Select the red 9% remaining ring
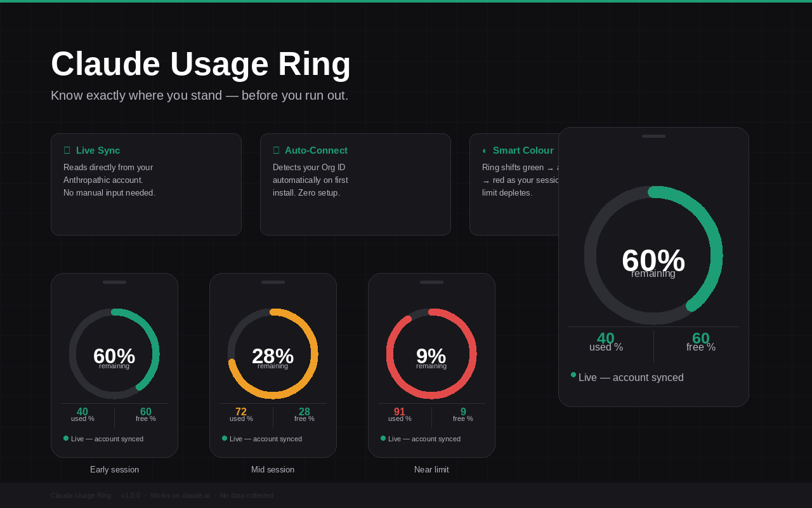Image resolution: width=812 pixels, height=508 pixels. (x=431, y=354)
